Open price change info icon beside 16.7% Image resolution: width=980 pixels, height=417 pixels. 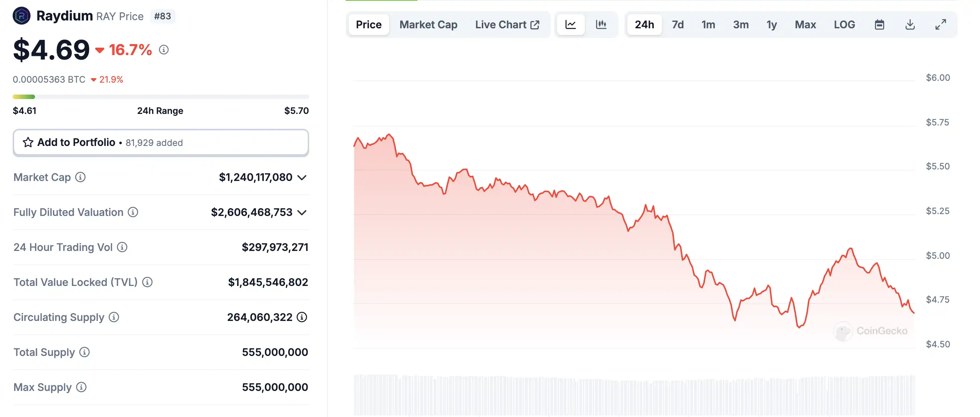pos(164,50)
